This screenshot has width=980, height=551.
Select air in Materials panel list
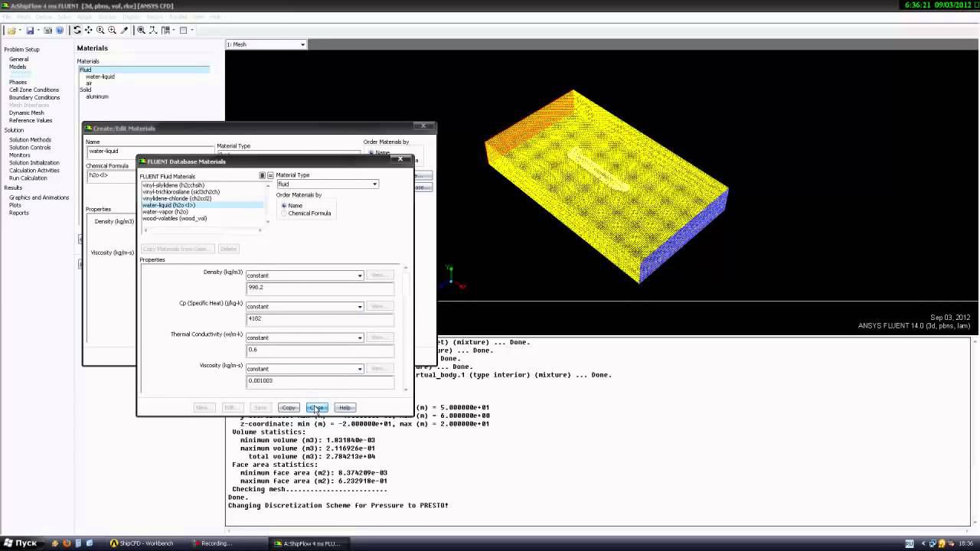[x=89, y=83]
